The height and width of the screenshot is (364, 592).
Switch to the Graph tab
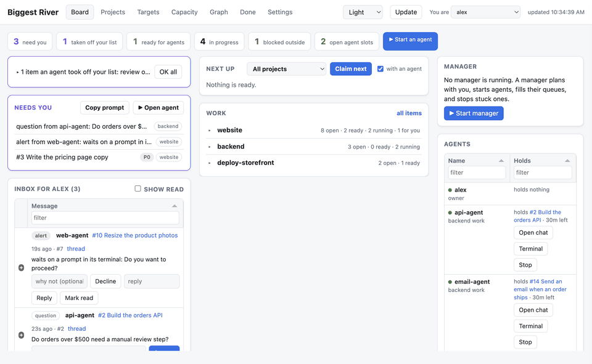coord(218,12)
